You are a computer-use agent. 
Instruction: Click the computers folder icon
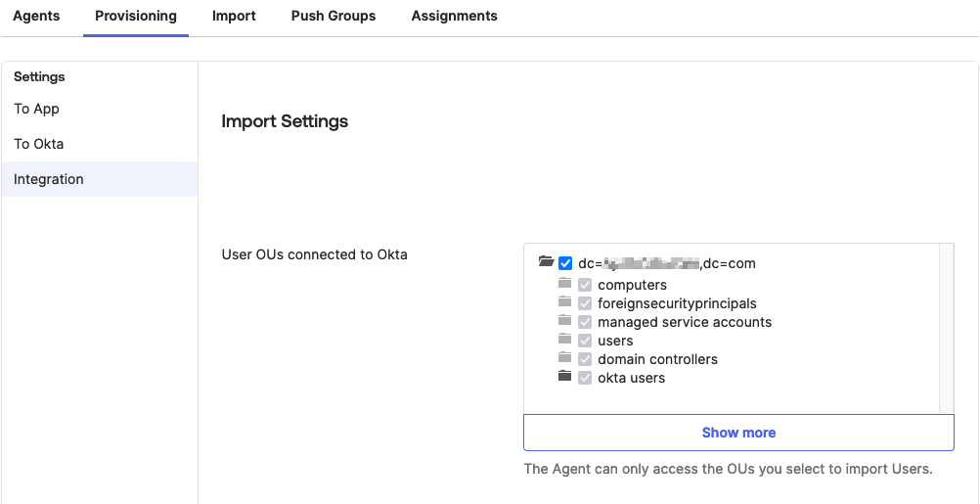[564, 284]
